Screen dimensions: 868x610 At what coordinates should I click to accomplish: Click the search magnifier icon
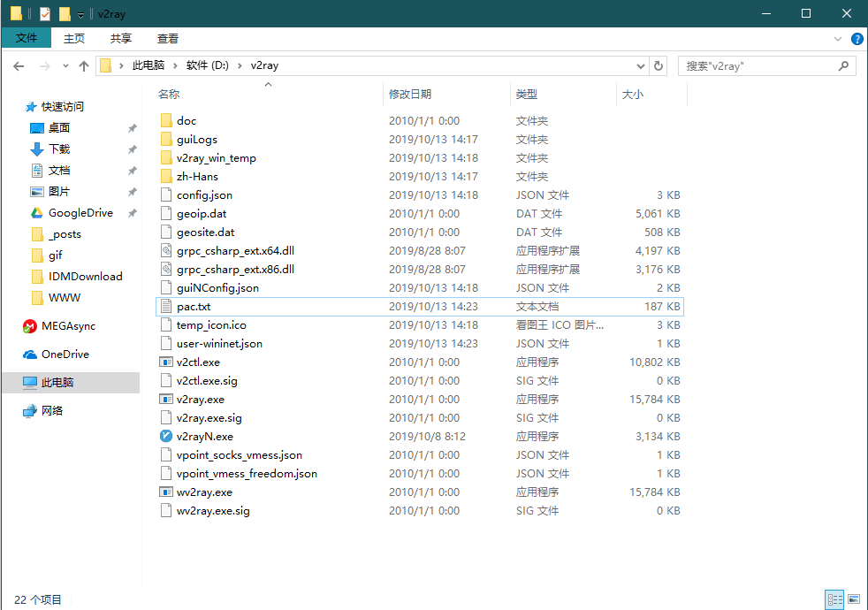pos(843,66)
